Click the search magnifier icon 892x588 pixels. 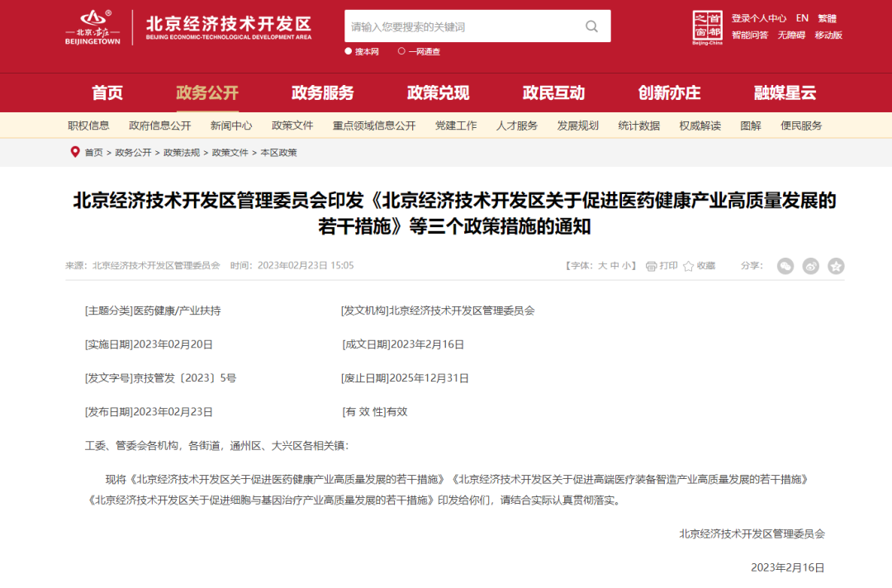pos(591,26)
